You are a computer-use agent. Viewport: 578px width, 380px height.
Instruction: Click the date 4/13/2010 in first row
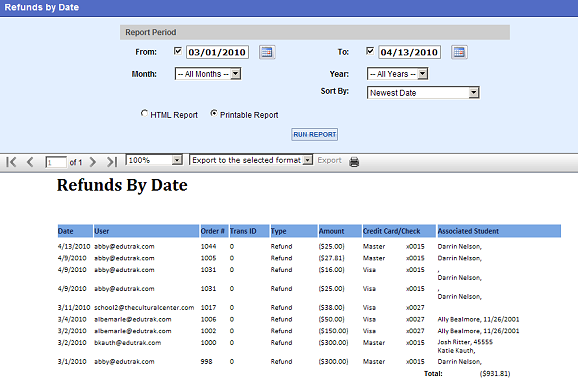point(74,246)
